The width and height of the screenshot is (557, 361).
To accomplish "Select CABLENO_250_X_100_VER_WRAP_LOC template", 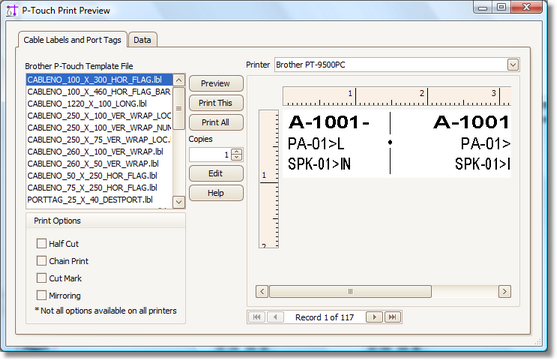I will [99, 116].
